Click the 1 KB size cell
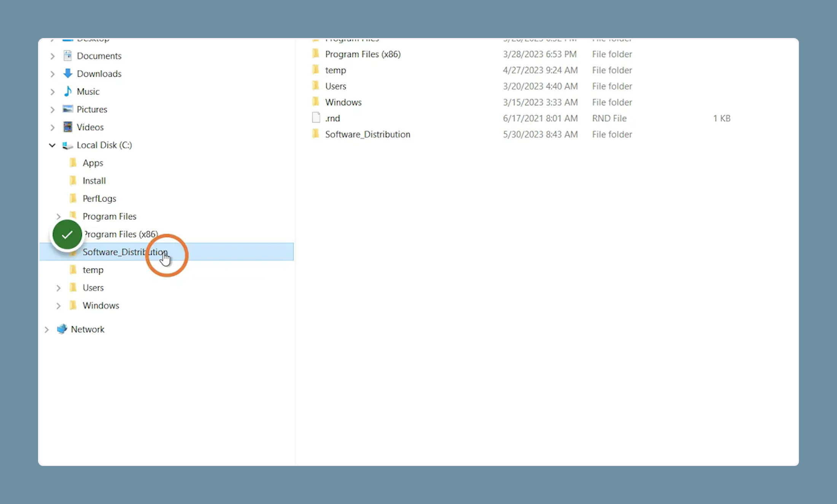Viewport: 837px width, 504px height. [722, 118]
